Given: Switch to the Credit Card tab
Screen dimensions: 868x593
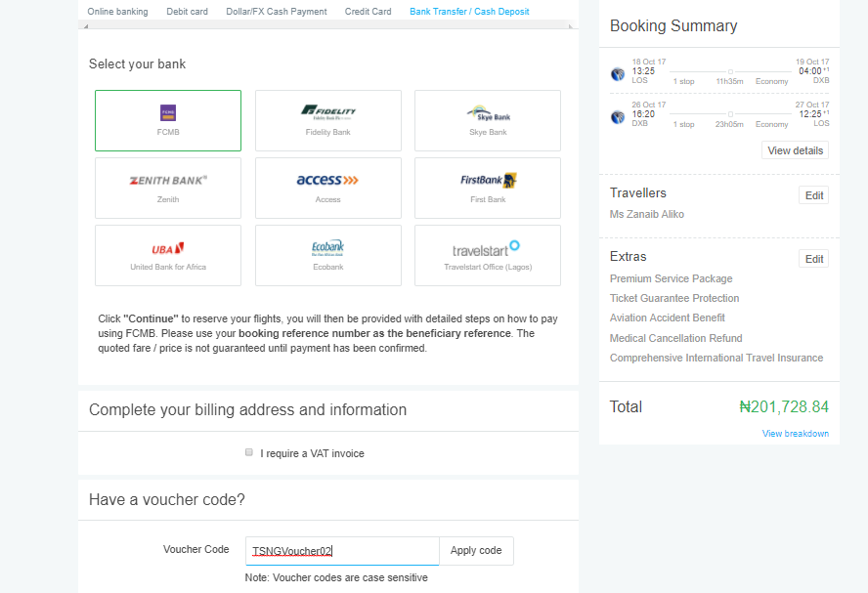Looking at the screenshot, I should tap(369, 11).
